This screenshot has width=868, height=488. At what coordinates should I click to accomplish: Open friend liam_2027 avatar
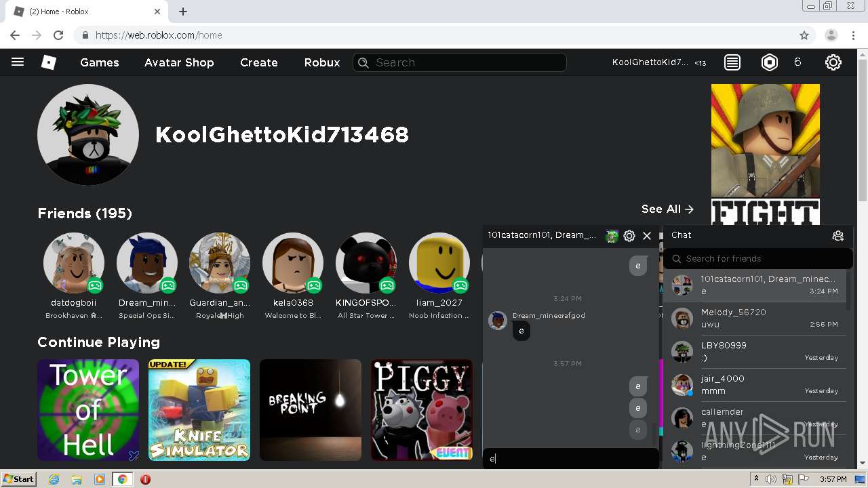[439, 263]
